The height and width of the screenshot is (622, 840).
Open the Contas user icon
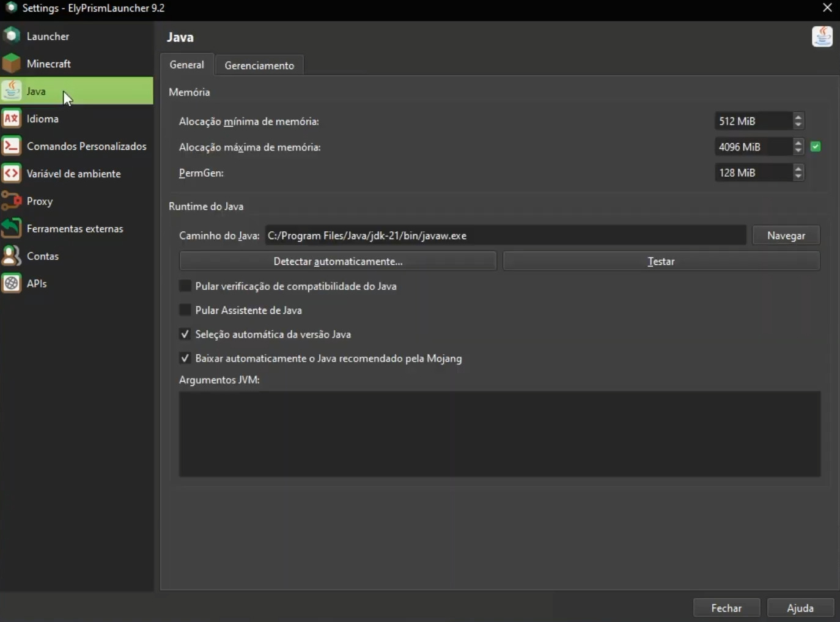click(x=12, y=256)
